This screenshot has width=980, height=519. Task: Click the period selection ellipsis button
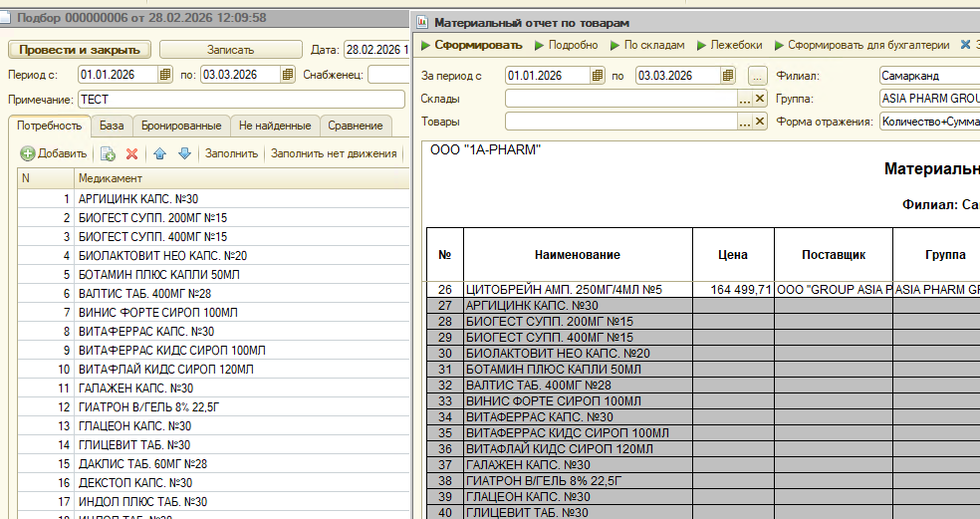[x=757, y=76]
